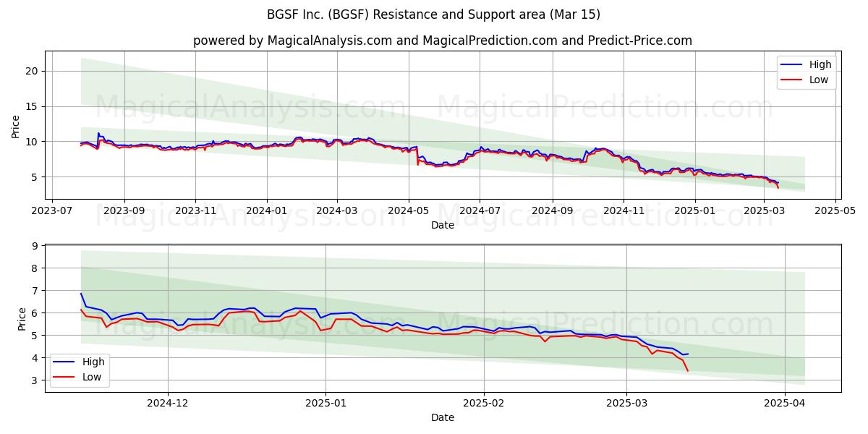Click the 'Price' y-axis label of bottom chart
The width and height of the screenshot is (868, 434).
coord(22,318)
